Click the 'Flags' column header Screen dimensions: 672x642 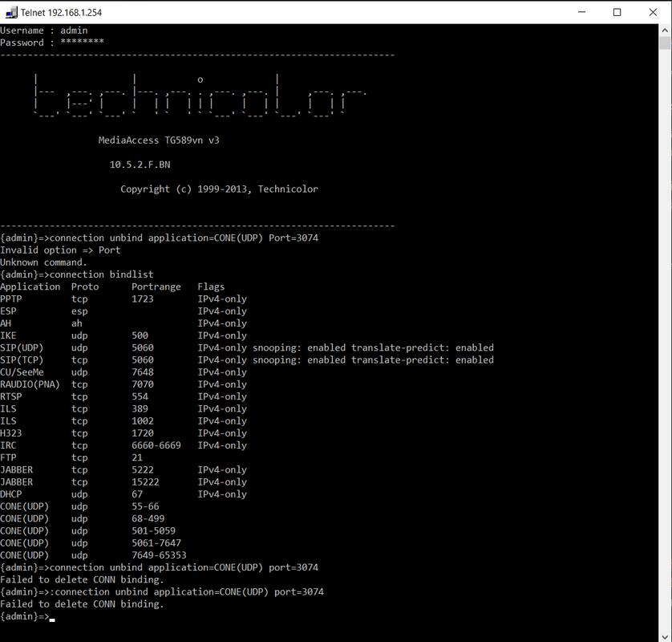[x=211, y=287]
